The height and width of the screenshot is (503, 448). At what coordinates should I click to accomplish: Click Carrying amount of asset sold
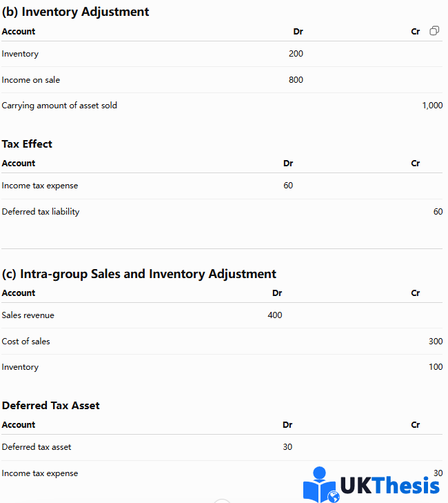coord(59,106)
